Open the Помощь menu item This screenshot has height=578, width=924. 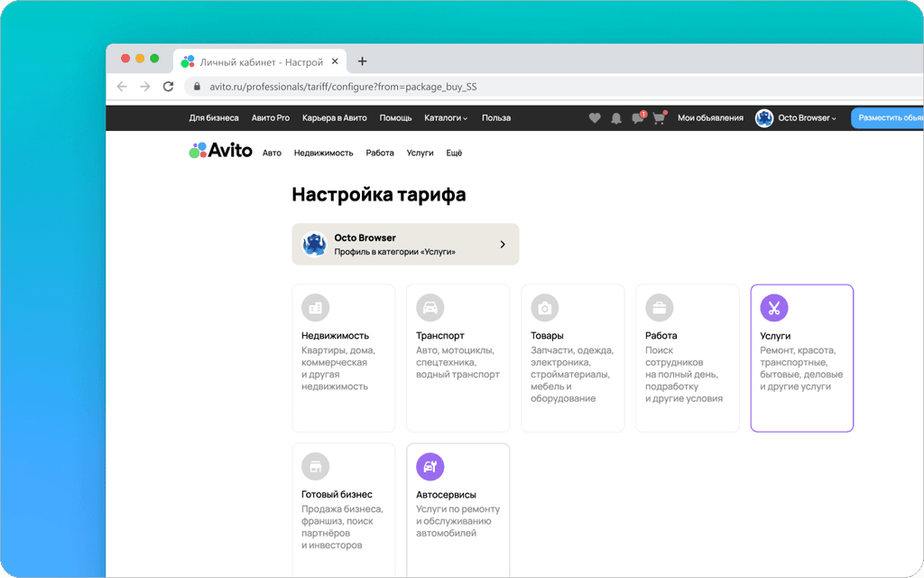(x=395, y=117)
